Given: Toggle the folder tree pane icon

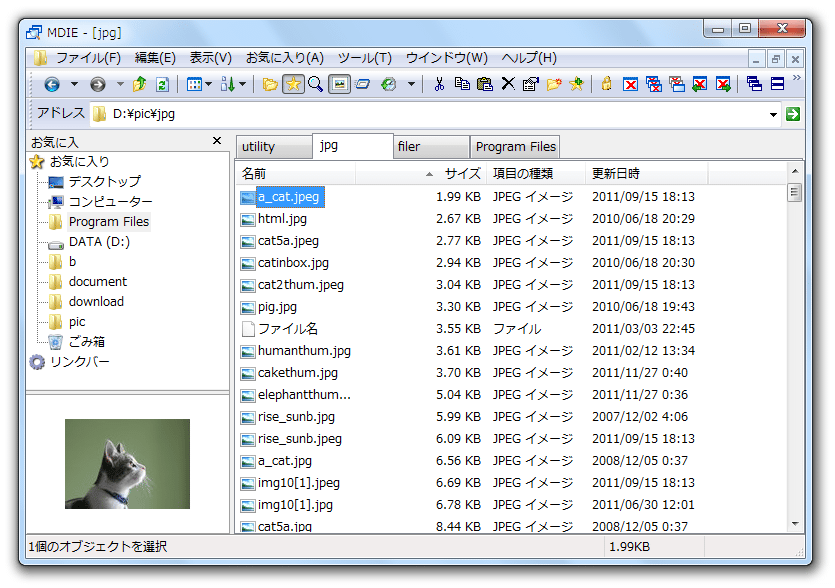Looking at the screenshot, I should (270, 84).
